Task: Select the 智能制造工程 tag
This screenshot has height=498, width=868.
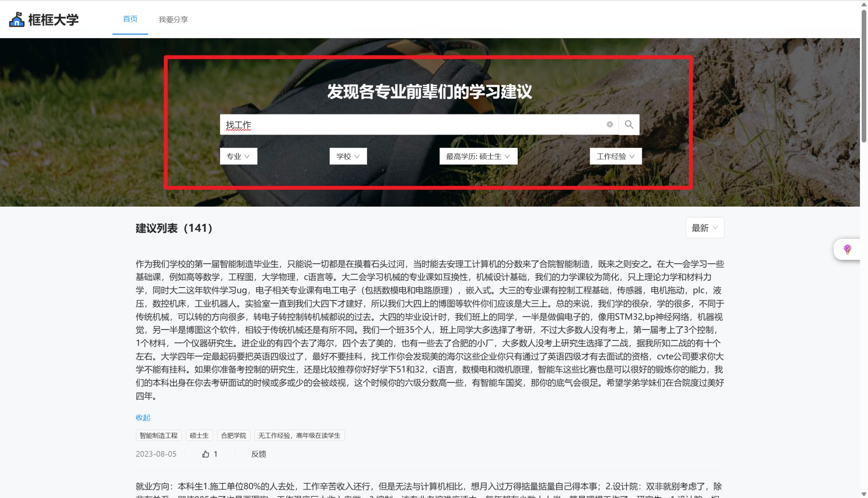Action: [x=158, y=435]
